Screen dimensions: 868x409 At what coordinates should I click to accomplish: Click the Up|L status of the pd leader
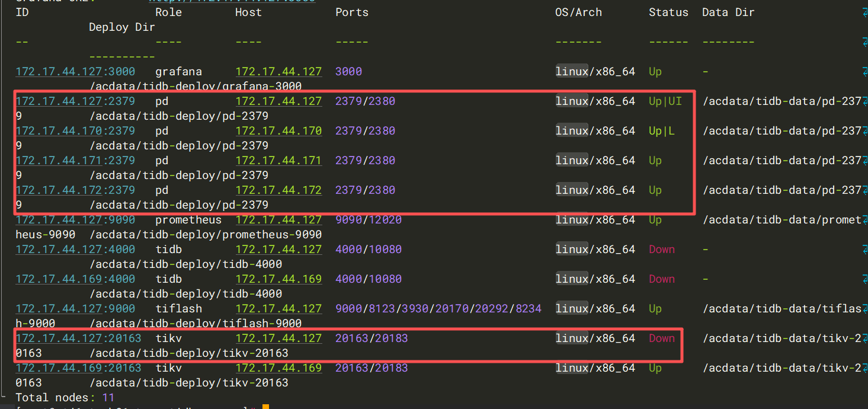662,131
